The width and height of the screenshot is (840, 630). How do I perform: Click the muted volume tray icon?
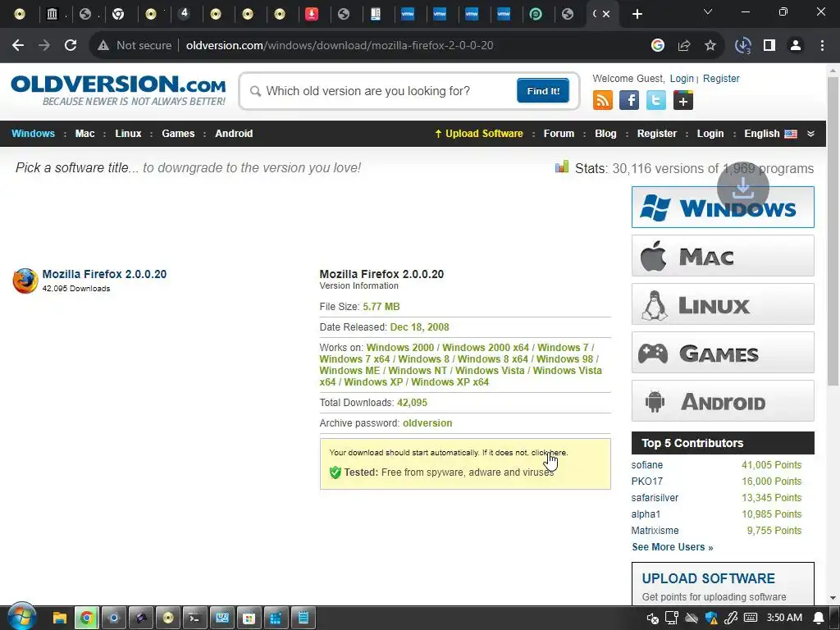pyautogui.click(x=652, y=619)
